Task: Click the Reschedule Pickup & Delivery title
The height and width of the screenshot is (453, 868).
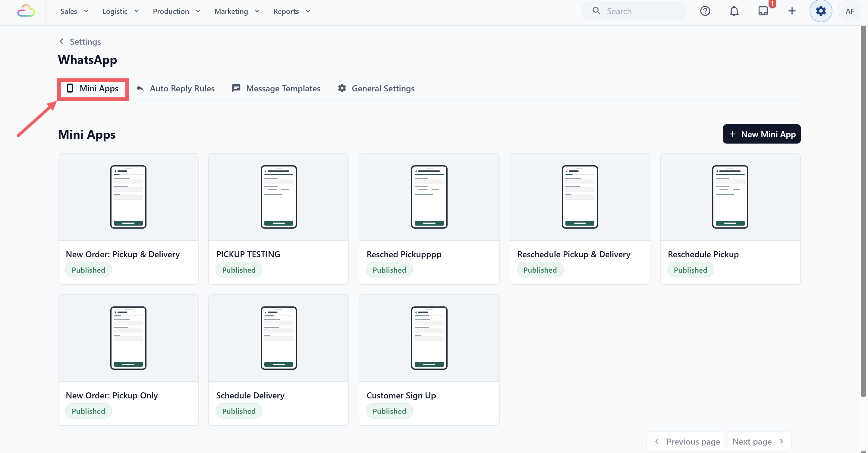Action: point(574,254)
